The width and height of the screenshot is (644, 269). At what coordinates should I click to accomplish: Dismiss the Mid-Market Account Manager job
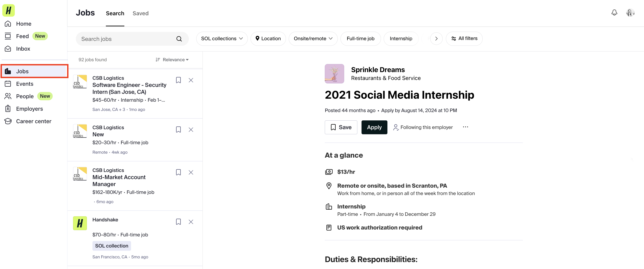(x=191, y=172)
